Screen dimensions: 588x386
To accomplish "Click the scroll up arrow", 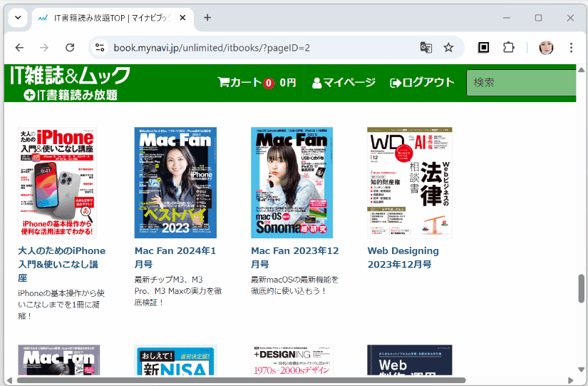I will click(x=582, y=70).
